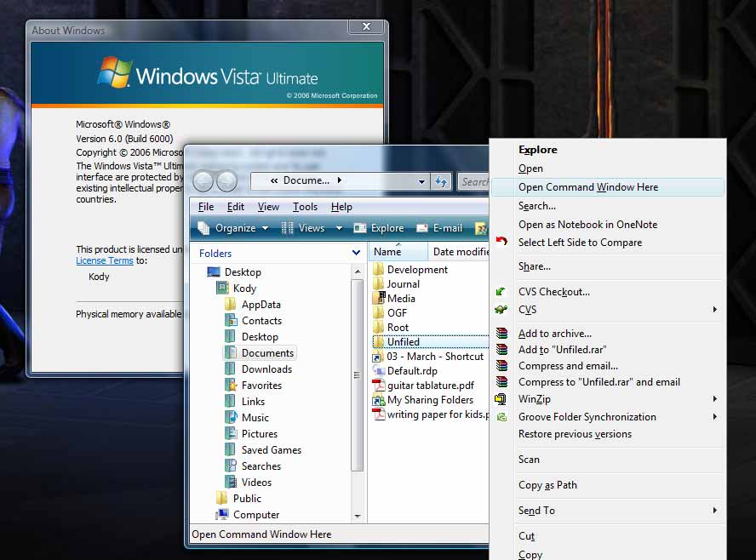Click the Back navigation arrow in Explorer
Screen dimensions: 756x560
(x=203, y=181)
